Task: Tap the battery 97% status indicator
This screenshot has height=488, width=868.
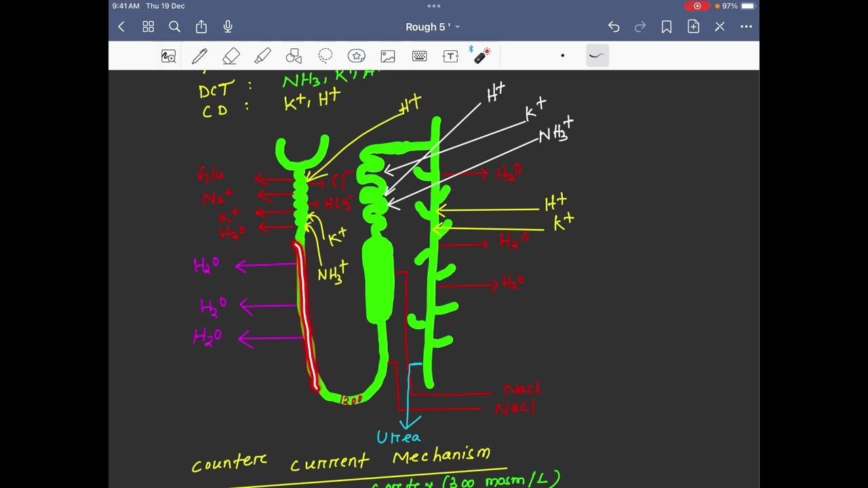Action: coord(738,5)
